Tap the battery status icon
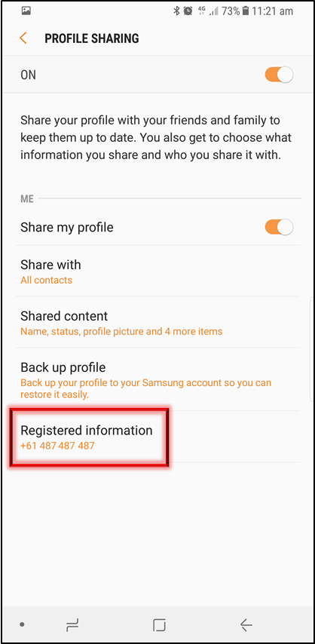The width and height of the screenshot is (315, 644). 246,11
